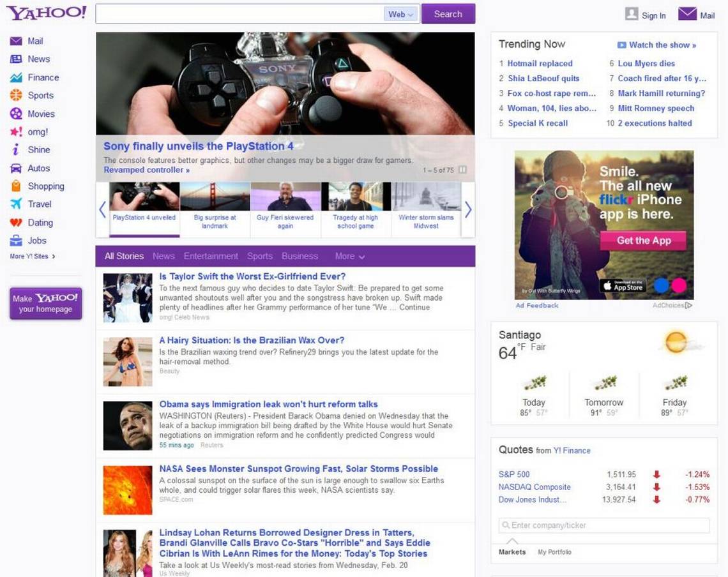Open the Hotmail replaced trending link
This screenshot has width=728, height=577.
point(540,64)
